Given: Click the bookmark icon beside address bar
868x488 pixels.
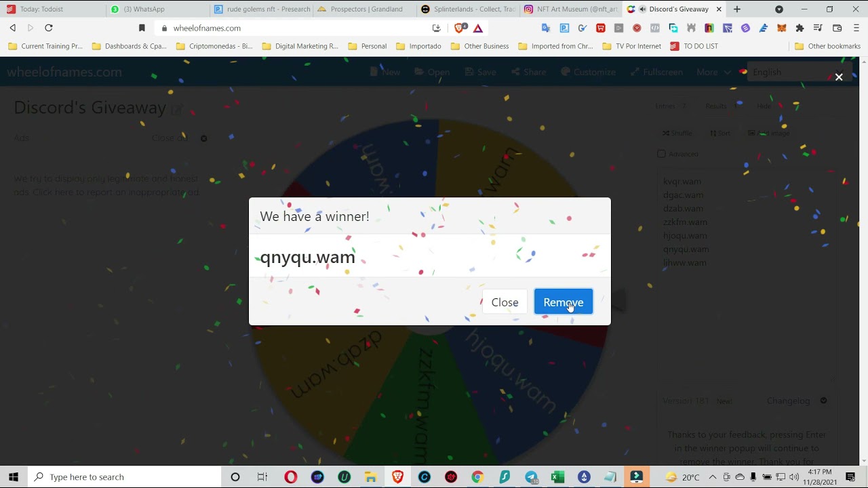Looking at the screenshot, I should pos(142,28).
